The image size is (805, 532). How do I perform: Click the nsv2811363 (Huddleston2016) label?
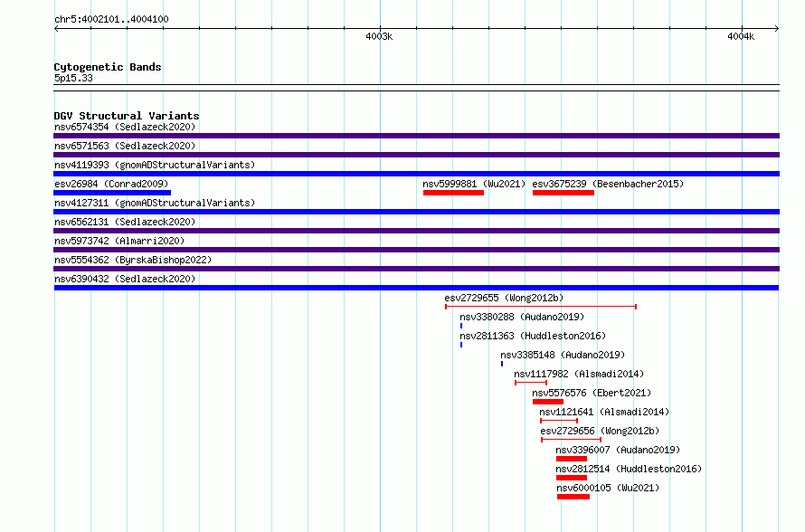(x=533, y=336)
